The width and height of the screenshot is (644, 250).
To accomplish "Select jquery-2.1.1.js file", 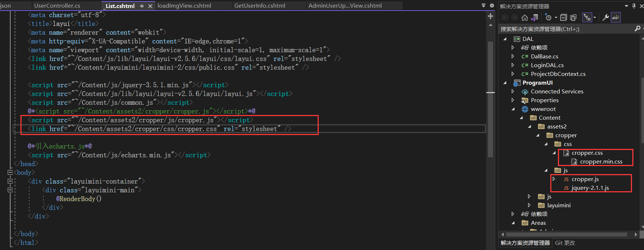I will pyautogui.click(x=590, y=188).
